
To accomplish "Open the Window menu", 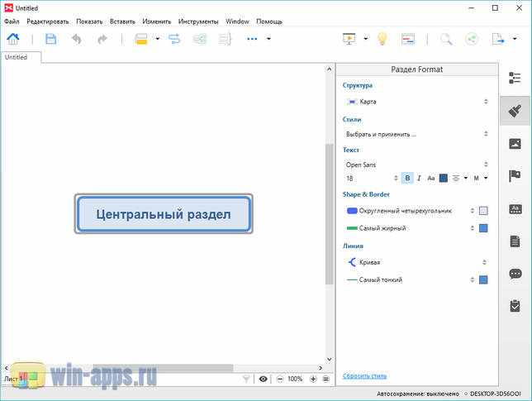I will pos(237,21).
